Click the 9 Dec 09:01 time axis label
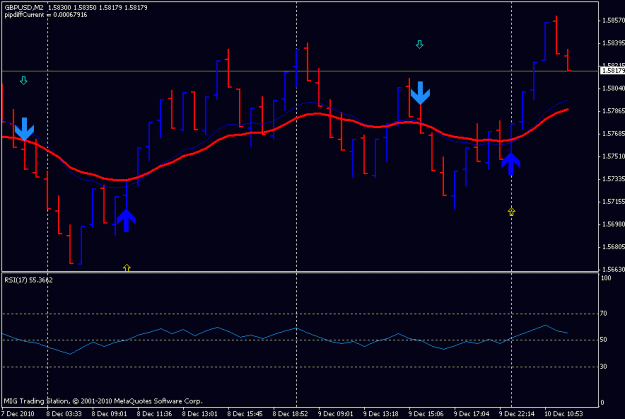This screenshot has width=625, height=419. click(x=335, y=414)
